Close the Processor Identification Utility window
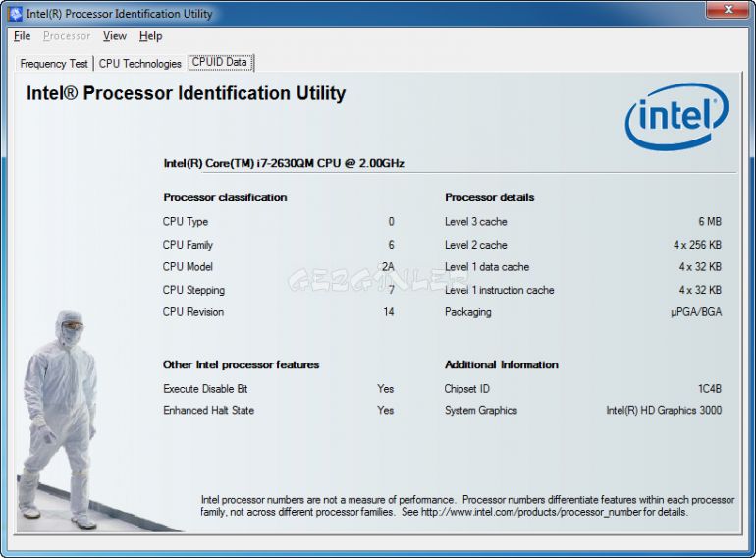756x558 pixels. pyautogui.click(x=729, y=10)
